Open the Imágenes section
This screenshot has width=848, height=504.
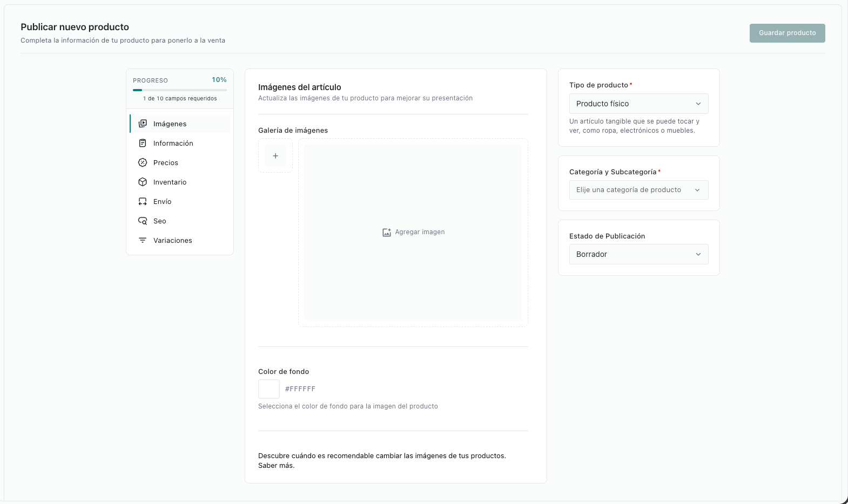coord(180,124)
